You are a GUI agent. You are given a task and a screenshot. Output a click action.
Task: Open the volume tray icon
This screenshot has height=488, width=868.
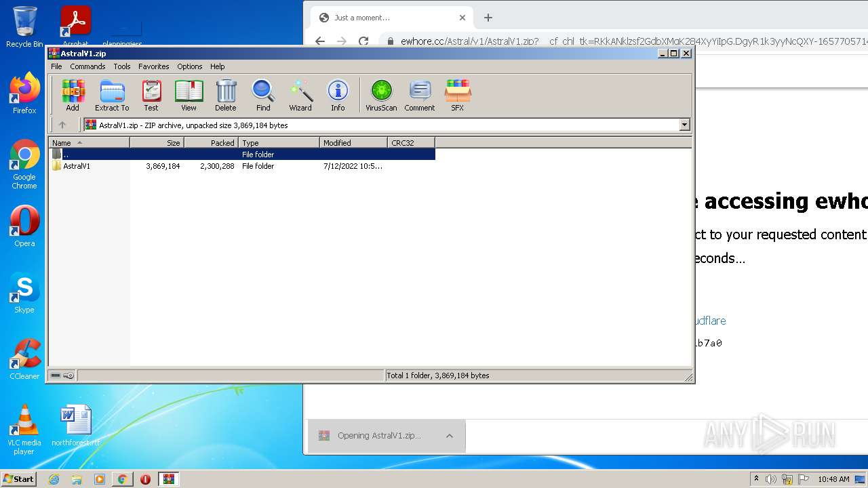pos(771,479)
